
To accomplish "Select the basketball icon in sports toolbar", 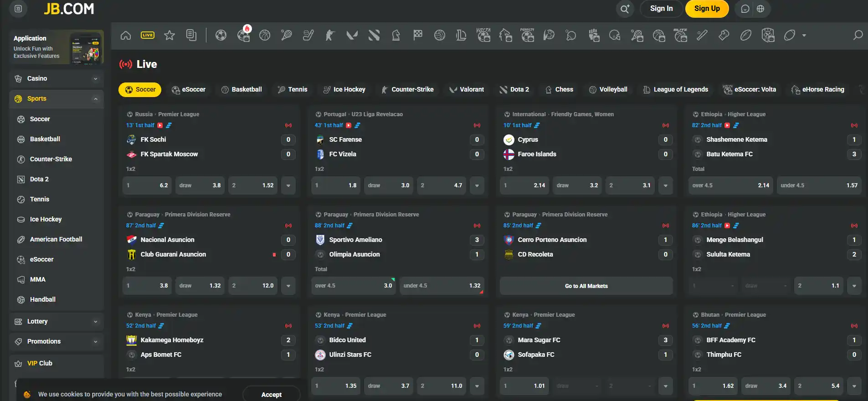I will click(265, 35).
